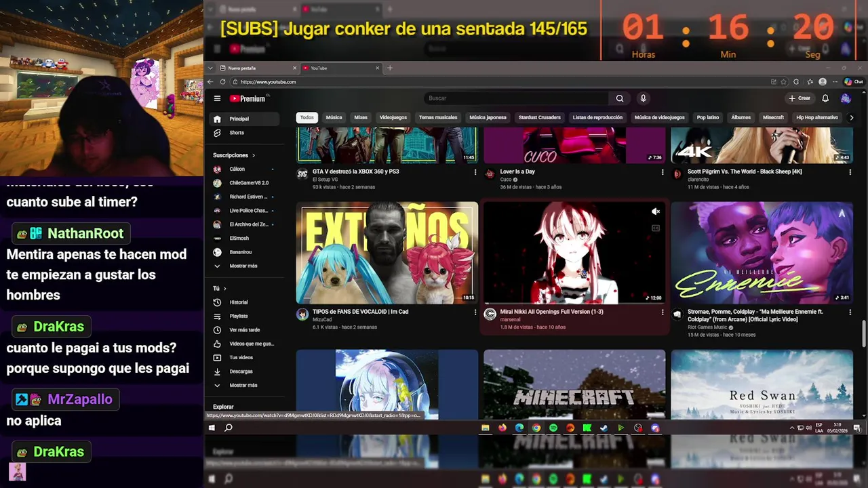Open TIPOS de FANS DE VOCALOID thumbnail

point(387,253)
